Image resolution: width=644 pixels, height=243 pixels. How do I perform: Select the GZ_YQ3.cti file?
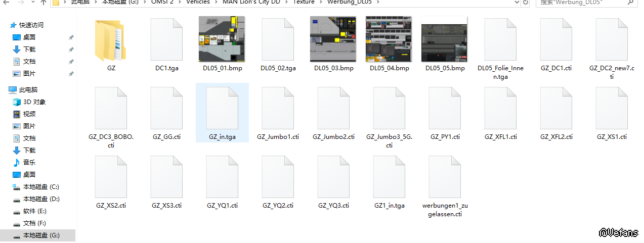point(333,183)
